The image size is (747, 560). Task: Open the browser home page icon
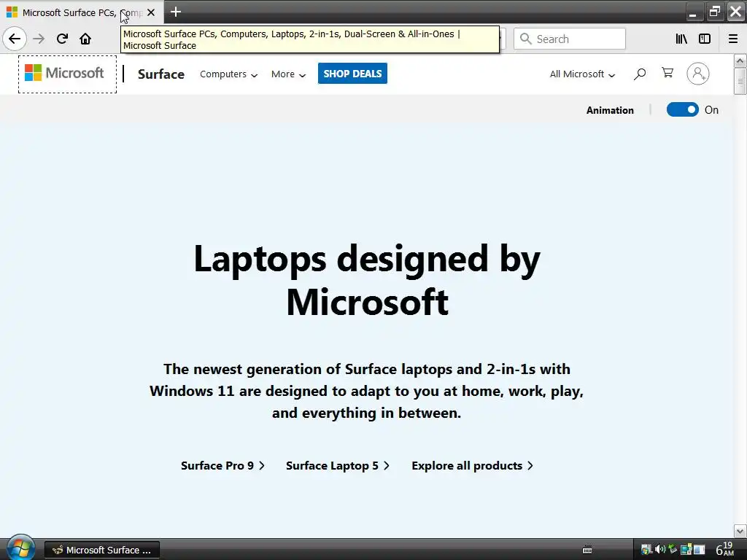(85, 39)
